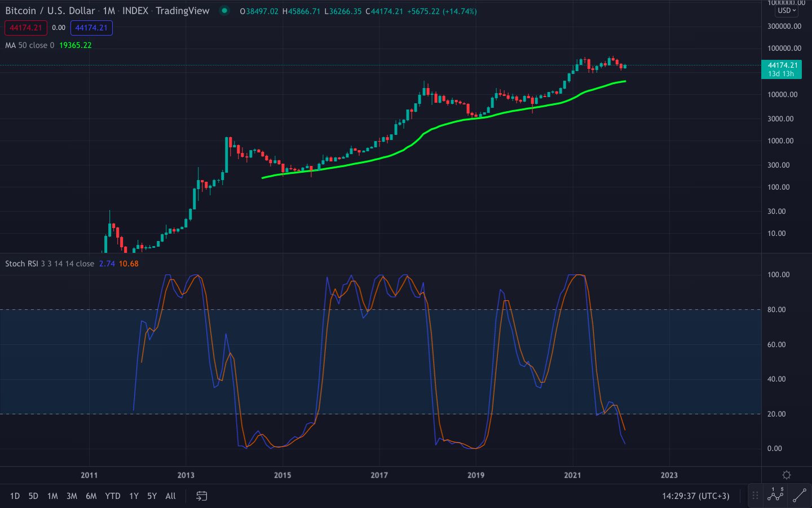Click the 20.00 Stoch RSI axis label

pyautogui.click(x=776, y=414)
